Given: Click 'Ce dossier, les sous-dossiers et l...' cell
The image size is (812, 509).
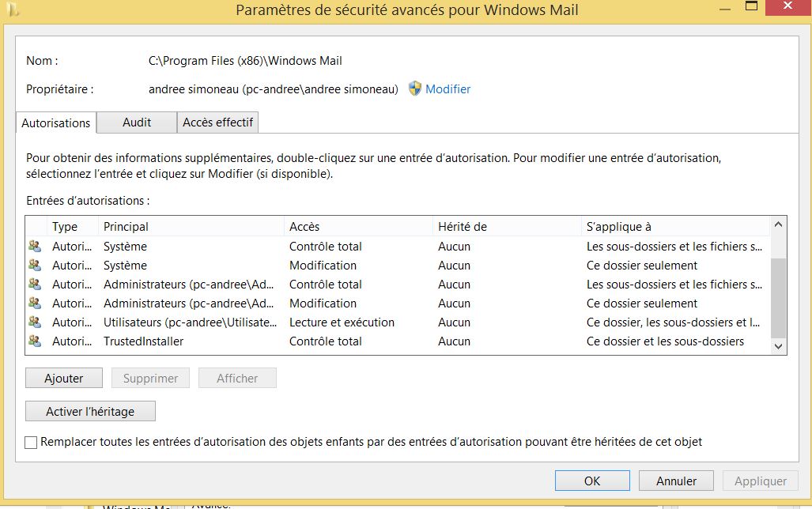Looking at the screenshot, I should (x=673, y=322).
